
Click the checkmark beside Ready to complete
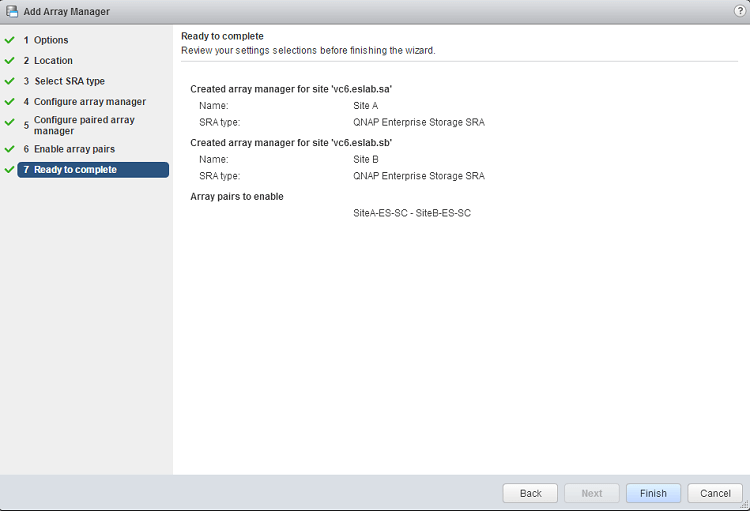pyautogui.click(x=9, y=170)
